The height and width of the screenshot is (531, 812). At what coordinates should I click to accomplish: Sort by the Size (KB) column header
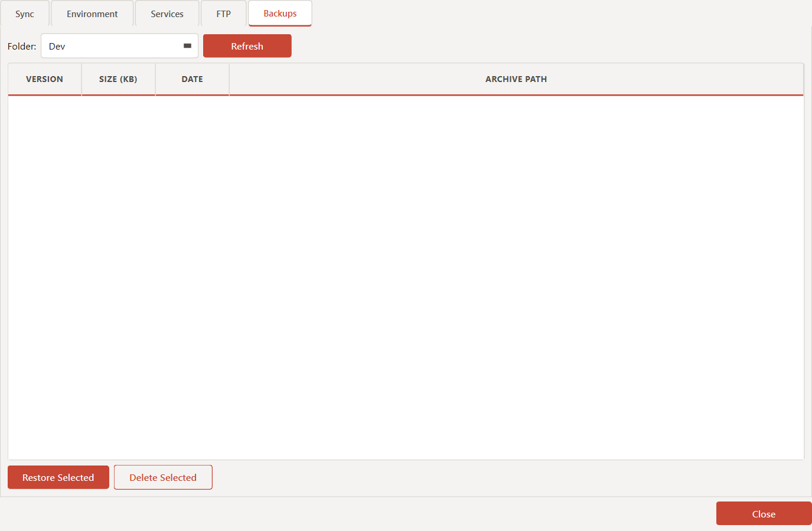[118, 79]
